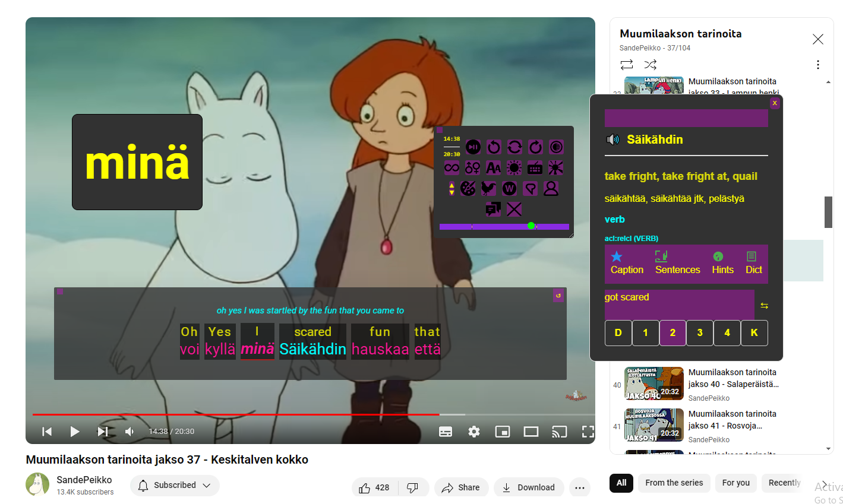Toggle subtitles/closed captions button
This screenshot has height=504, width=843.
[446, 432]
